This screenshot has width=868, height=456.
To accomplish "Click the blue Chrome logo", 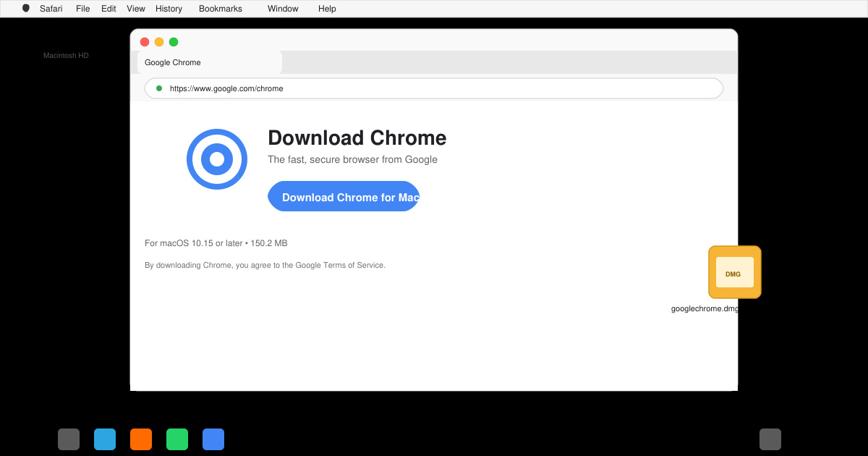I will (x=217, y=159).
